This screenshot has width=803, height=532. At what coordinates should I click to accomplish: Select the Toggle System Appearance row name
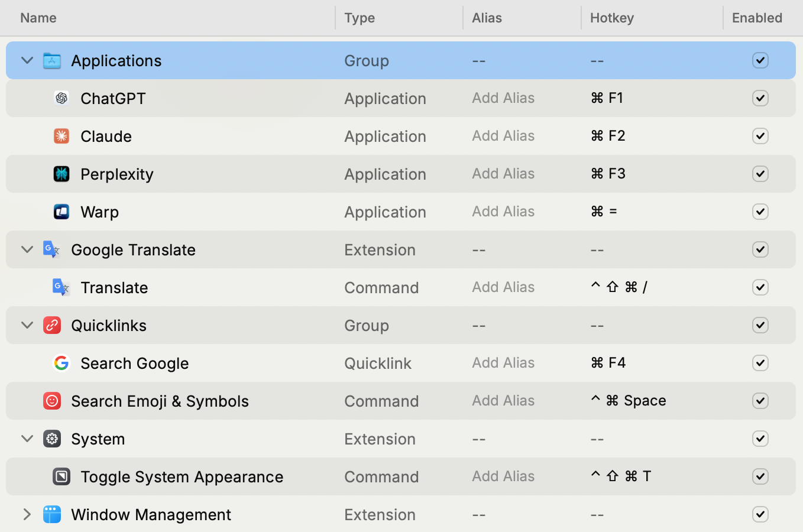pos(182,476)
